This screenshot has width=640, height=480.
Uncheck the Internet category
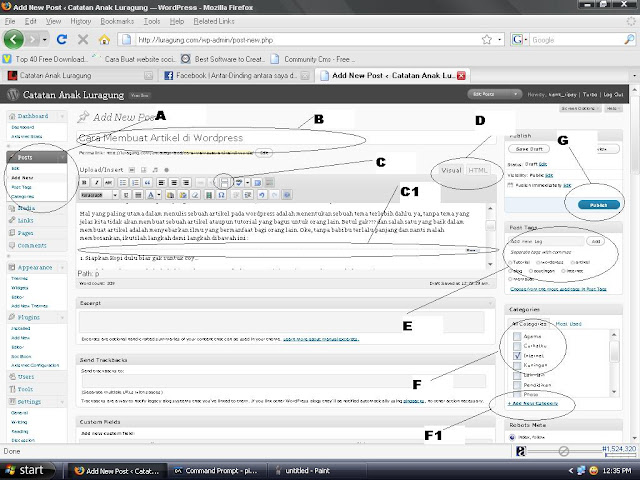(x=517, y=356)
